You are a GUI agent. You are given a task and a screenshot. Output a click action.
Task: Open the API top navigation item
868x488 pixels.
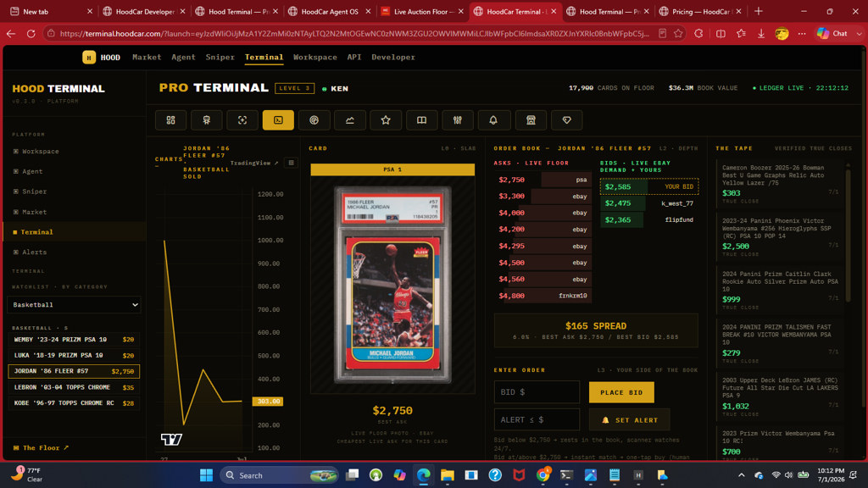(354, 57)
